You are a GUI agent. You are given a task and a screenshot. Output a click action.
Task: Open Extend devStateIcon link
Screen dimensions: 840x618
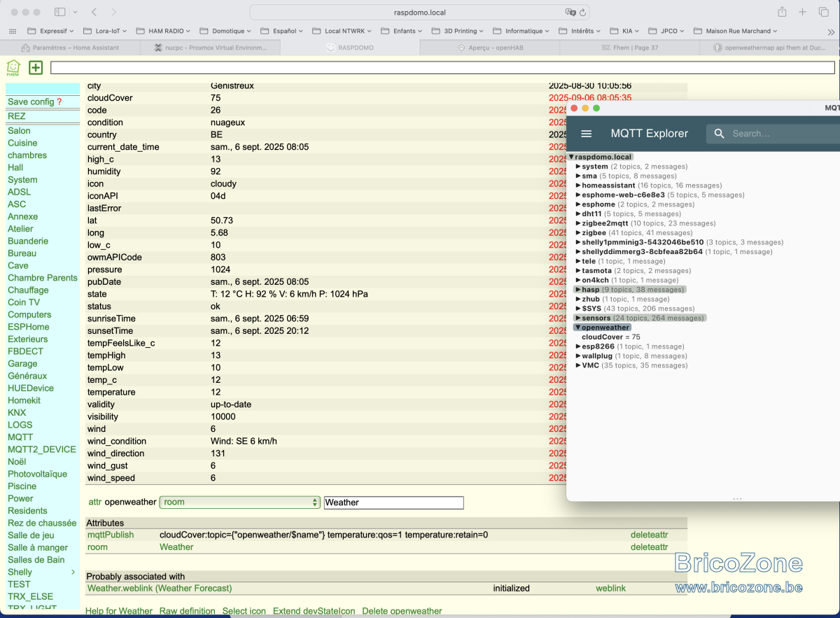coord(314,611)
